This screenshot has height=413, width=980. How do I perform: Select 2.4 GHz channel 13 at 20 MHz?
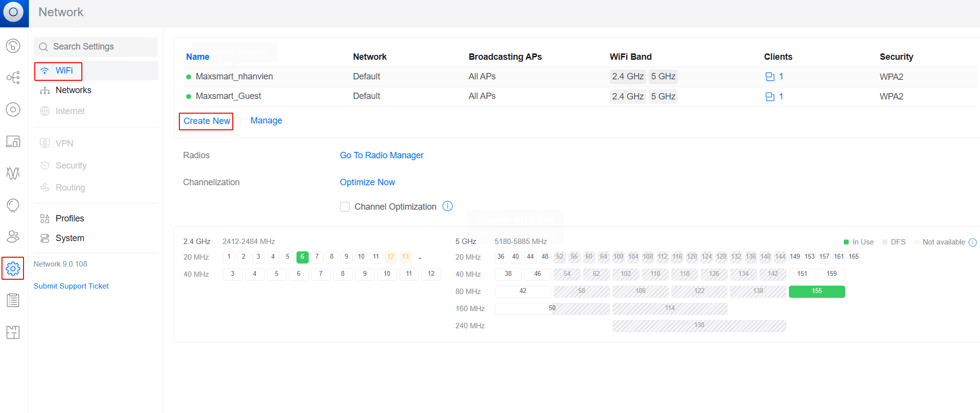[x=405, y=257]
